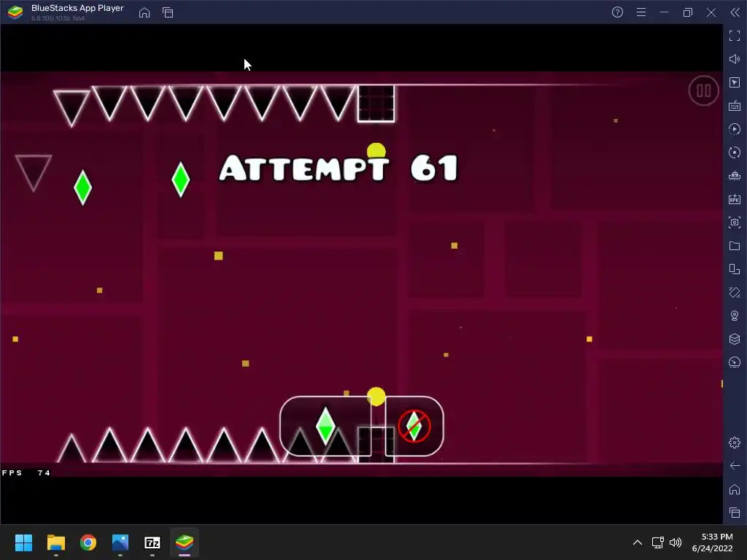Open Windows Start menu

pos(23,542)
